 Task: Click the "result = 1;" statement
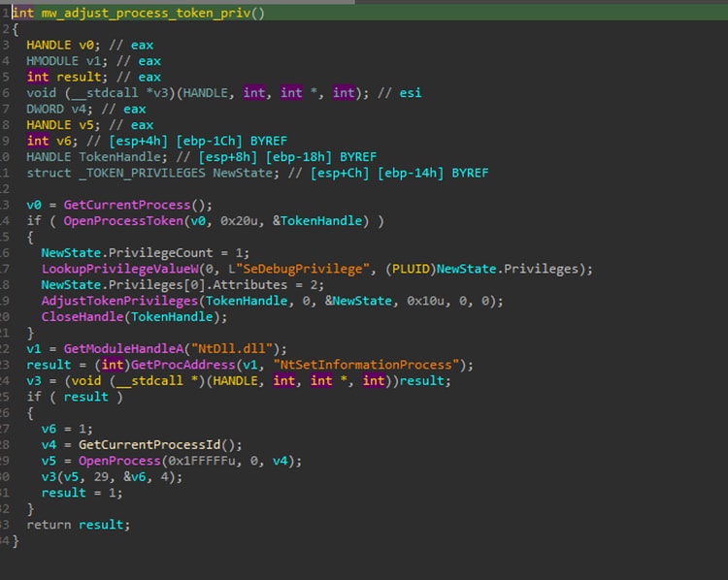click(83, 493)
